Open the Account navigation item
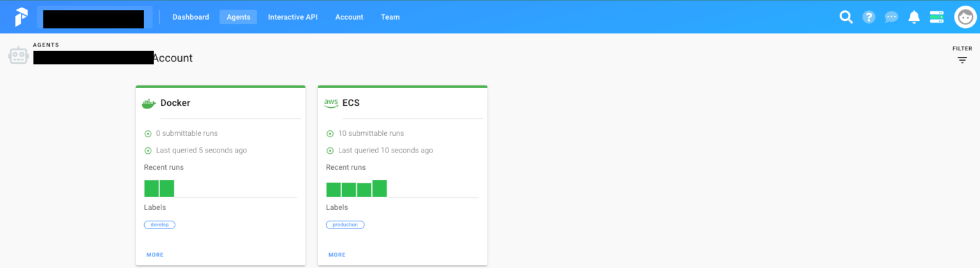This screenshot has height=268, width=980. pos(349,17)
